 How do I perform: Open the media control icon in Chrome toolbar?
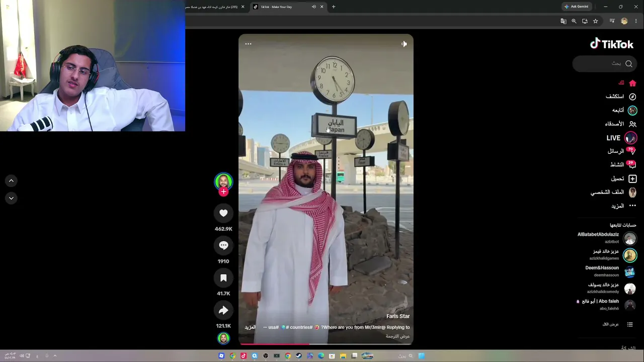(x=612, y=21)
